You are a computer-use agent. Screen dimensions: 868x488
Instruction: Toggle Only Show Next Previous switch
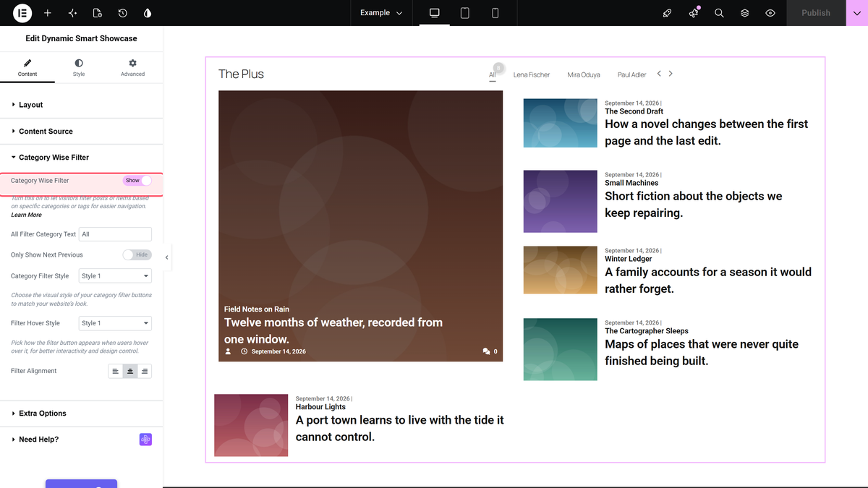137,254
